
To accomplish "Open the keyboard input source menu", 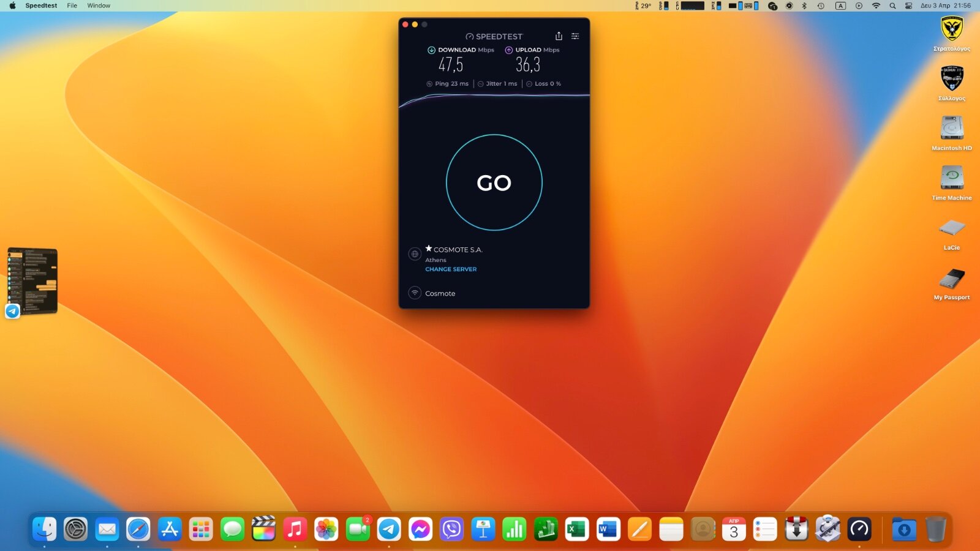I will point(840,6).
